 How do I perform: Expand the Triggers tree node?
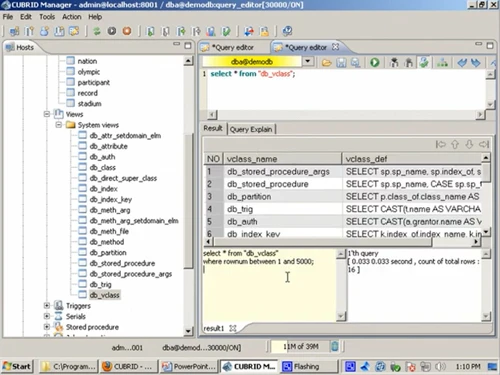(47, 305)
